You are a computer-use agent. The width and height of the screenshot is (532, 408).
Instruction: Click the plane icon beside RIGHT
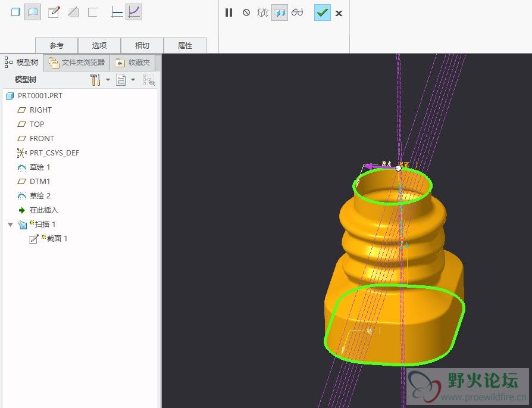21,110
